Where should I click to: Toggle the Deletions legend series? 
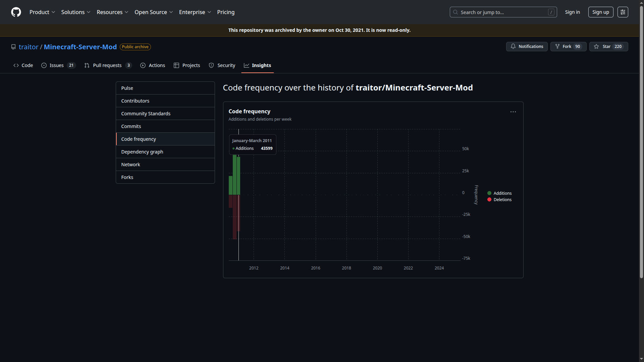pyautogui.click(x=499, y=199)
